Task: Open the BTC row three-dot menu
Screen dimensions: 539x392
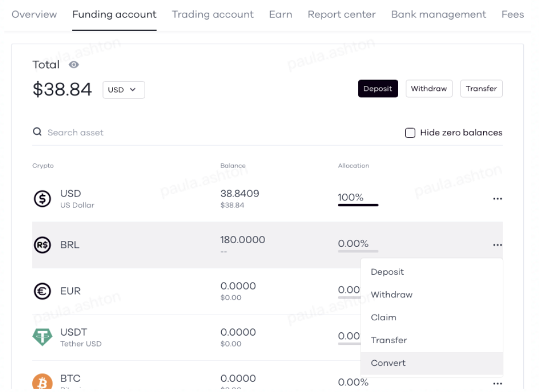Action: [x=497, y=383]
